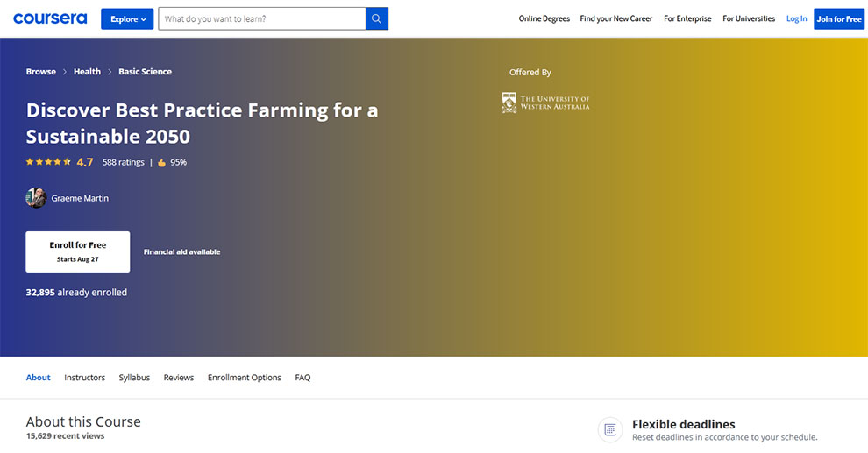Click the Join for Free button

tap(839, 18)
